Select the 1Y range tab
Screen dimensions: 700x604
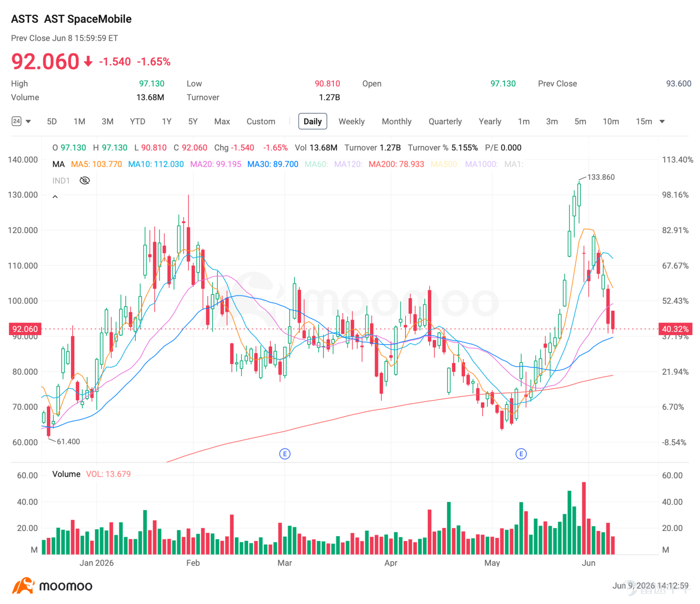[167, 122]
